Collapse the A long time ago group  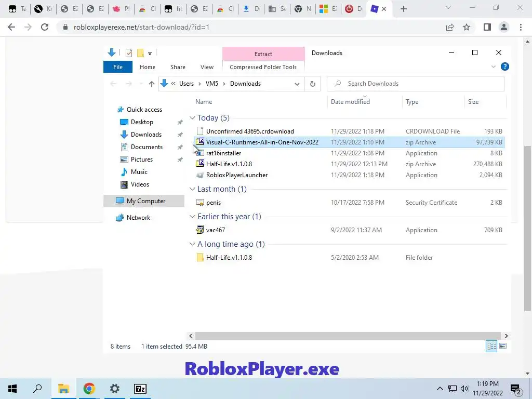[x=192, y=244]
